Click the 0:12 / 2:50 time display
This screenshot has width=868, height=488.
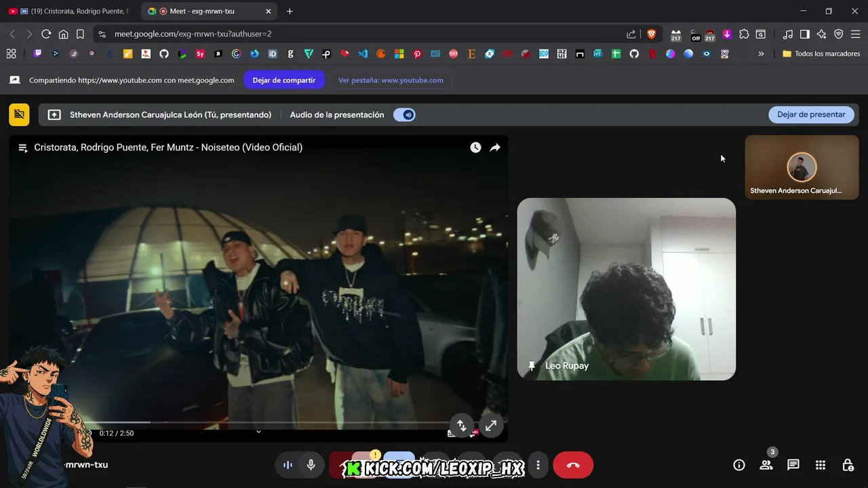(x=117, y=433)
